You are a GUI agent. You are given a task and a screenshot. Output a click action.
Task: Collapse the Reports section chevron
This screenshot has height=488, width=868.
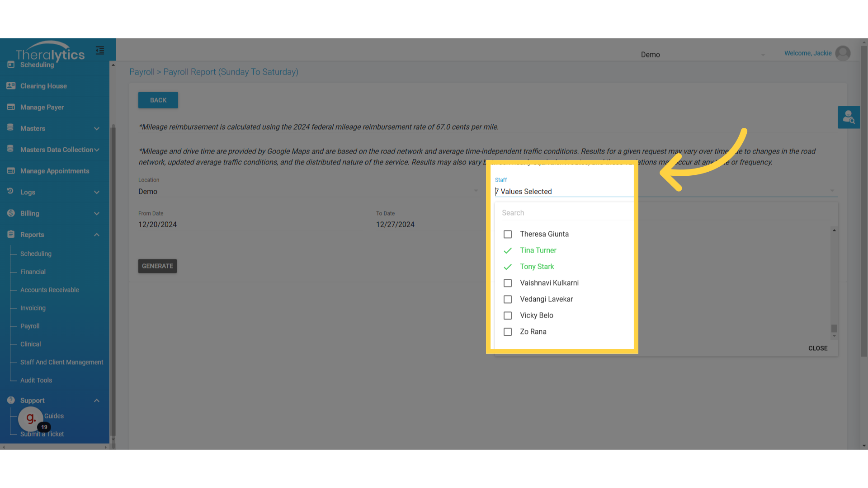click(96, 235)
